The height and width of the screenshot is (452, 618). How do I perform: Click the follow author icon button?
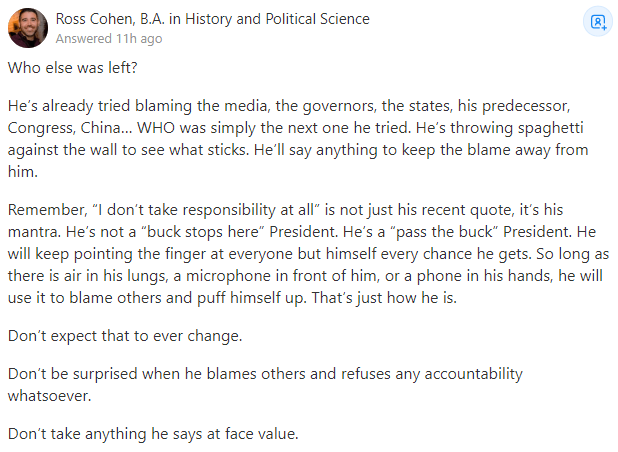597,21
